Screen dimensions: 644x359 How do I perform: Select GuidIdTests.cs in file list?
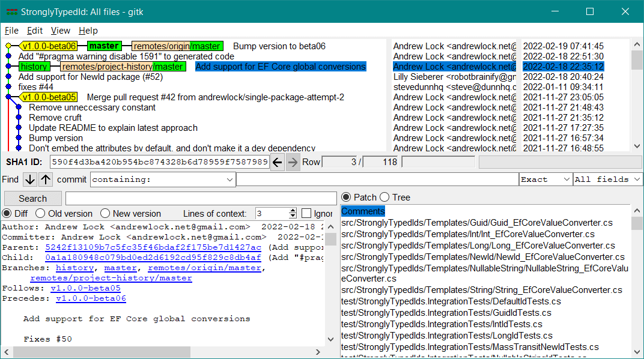click(x=446, y=313)
